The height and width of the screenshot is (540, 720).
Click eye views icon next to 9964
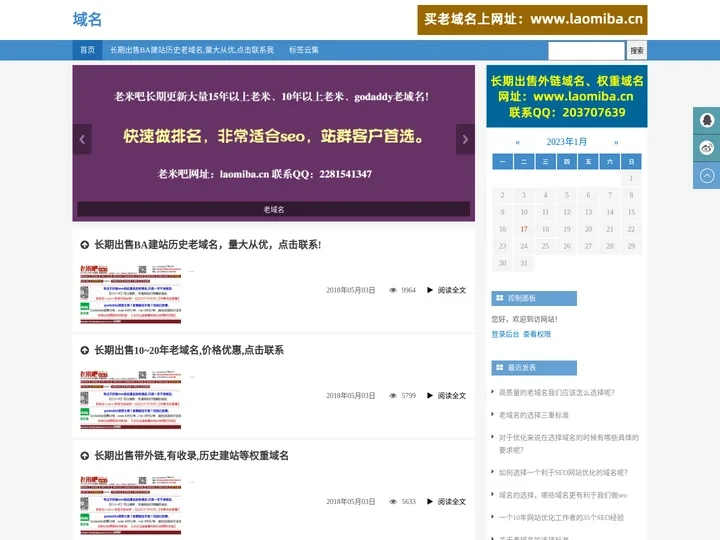(x=393, y=290)
